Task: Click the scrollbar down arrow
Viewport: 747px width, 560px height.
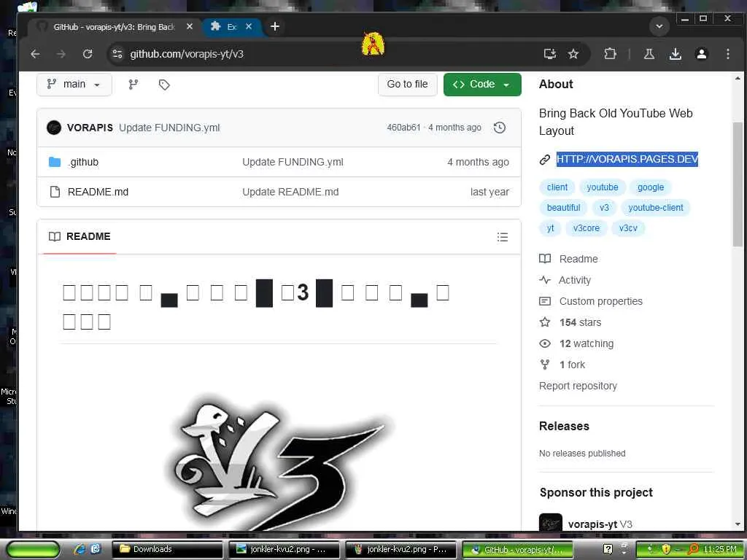Action: pos(738,524)
